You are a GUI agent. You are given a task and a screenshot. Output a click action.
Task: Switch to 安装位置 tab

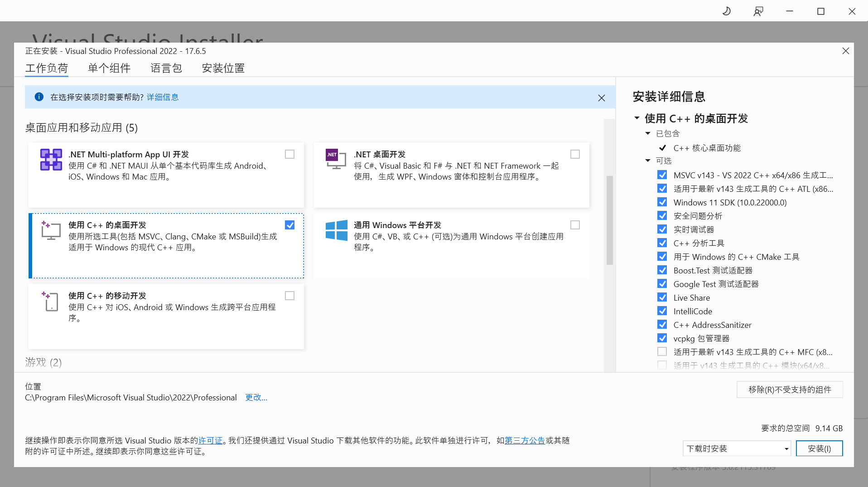tap(223, 68)
